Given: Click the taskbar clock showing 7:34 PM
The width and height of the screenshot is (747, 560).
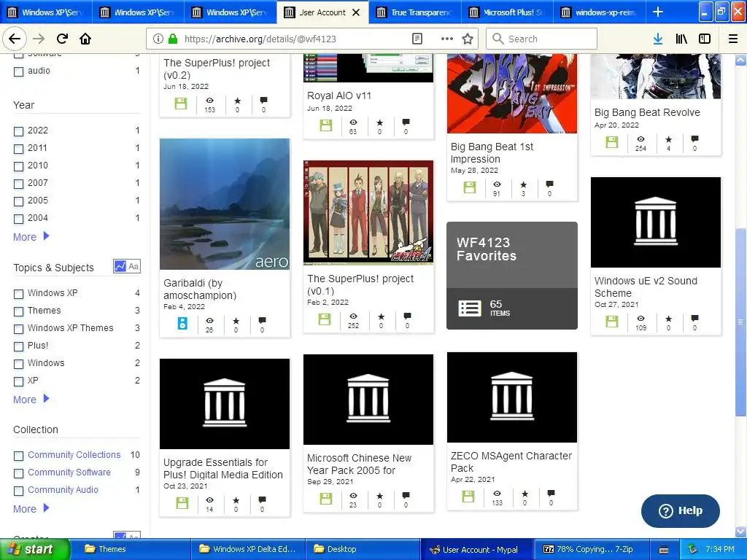Looking at the screenshot, I should [719, 549].
